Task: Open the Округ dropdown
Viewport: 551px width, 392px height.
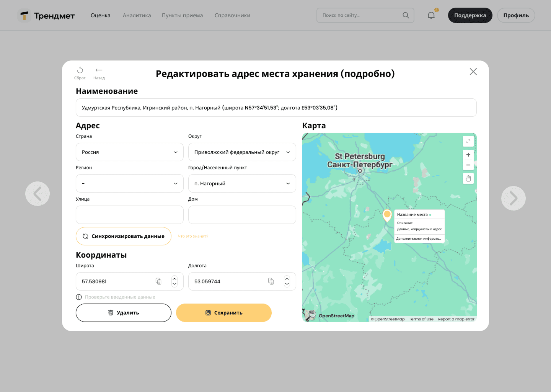Action: (x=242, y=152)
